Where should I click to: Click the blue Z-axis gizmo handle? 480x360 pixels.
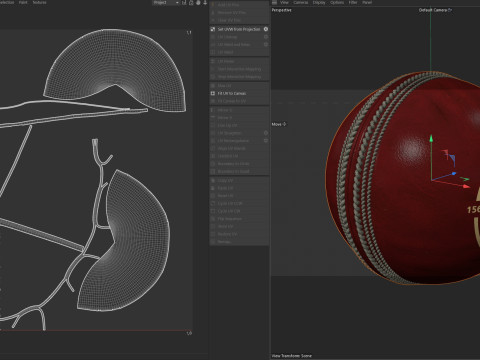click(454, 174)
